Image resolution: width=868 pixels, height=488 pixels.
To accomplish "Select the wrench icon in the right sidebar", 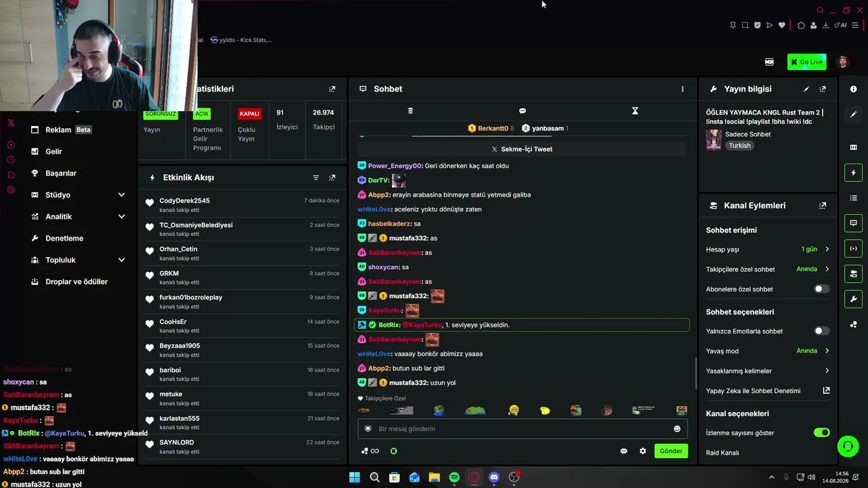I will click(x=853, y=299).
